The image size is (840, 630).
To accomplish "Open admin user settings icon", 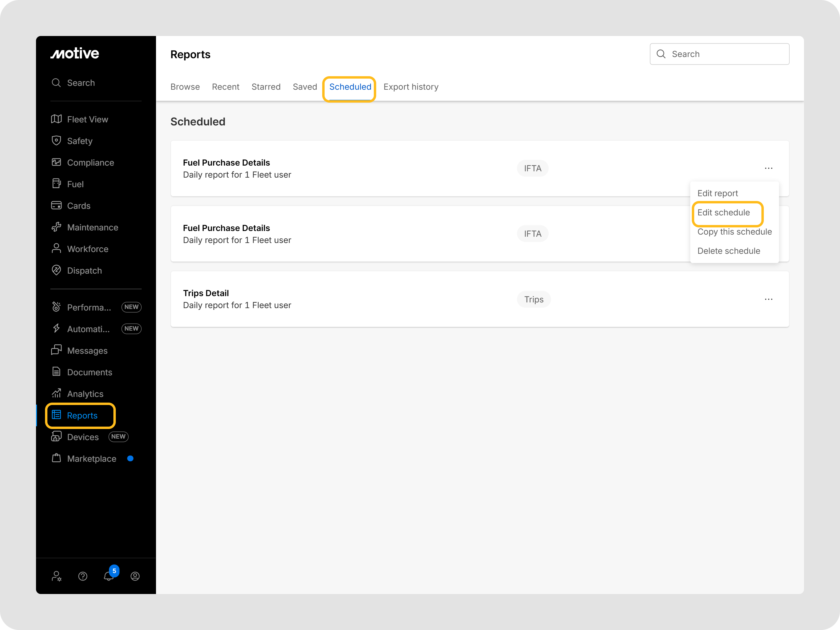I will click(x=57, y=576).
